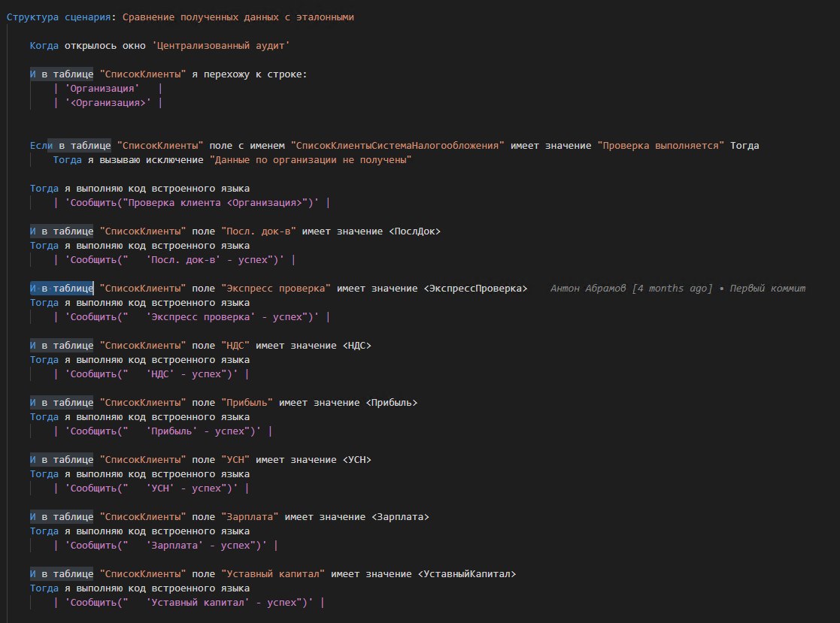Click the code line with 'Экспресс проверка' - успех
The height and width of the screenshot is (623, 840).
pos(191,317)
